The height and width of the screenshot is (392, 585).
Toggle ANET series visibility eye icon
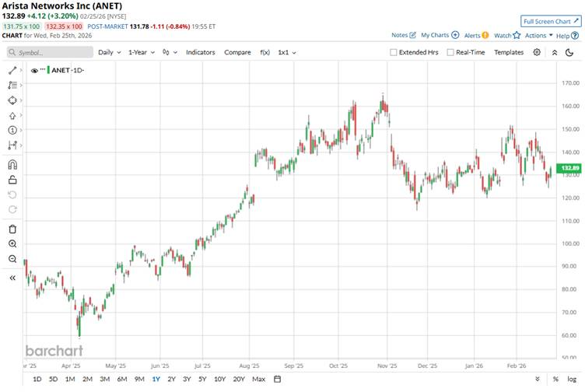tap(34, 71)
